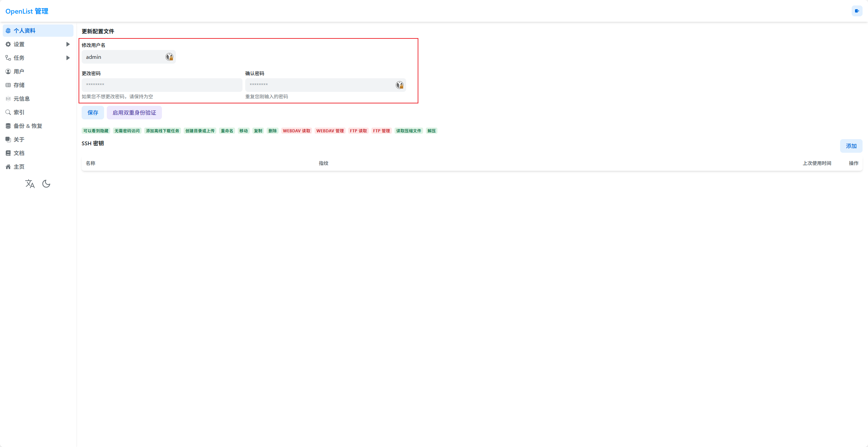Viewport: 868px width, 447px height.
Task: Enable two-factor authentication button
Action: [134, 113]
